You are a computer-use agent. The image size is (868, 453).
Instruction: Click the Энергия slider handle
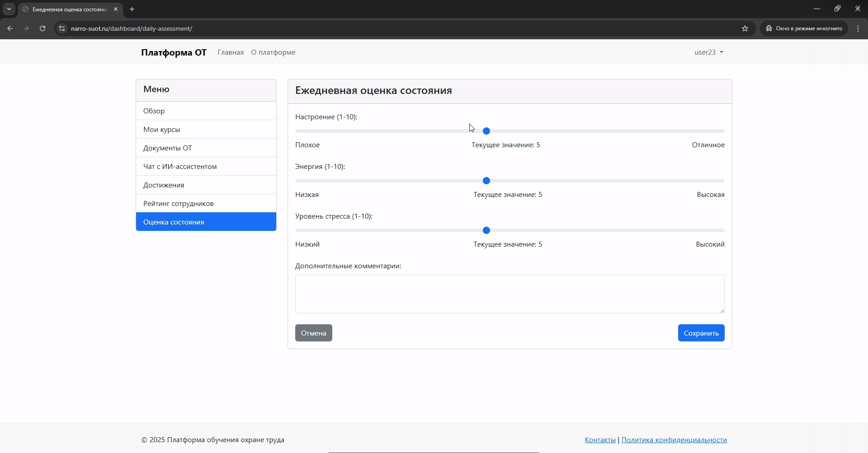[486, 181]
